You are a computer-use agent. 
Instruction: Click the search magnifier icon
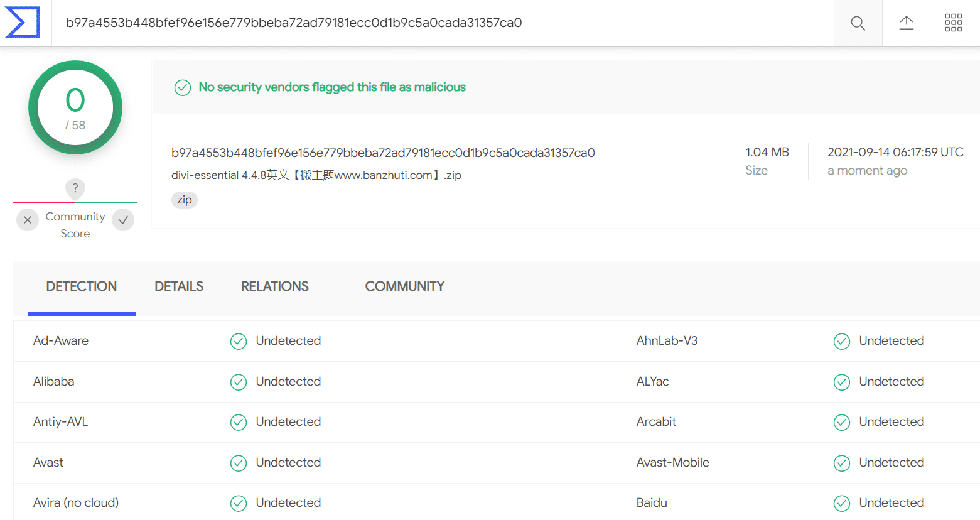pyautogui.click(x=858, y=23)
